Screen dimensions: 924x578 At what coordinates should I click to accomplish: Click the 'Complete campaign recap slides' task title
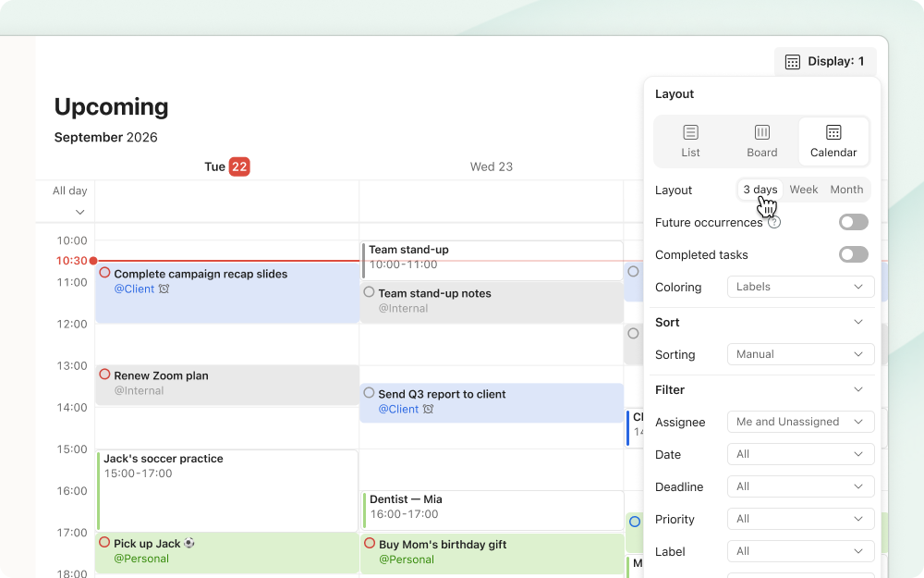[x=201, y=274]
